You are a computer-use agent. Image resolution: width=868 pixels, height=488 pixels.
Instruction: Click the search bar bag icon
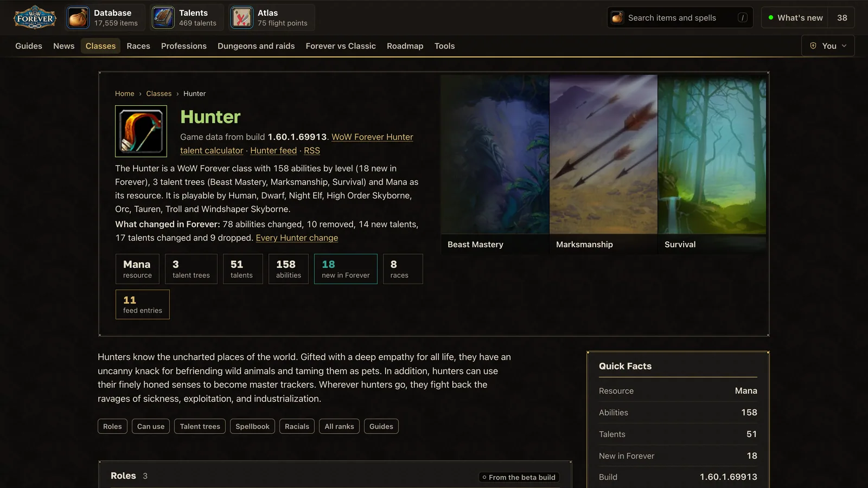tap(617, 18)
